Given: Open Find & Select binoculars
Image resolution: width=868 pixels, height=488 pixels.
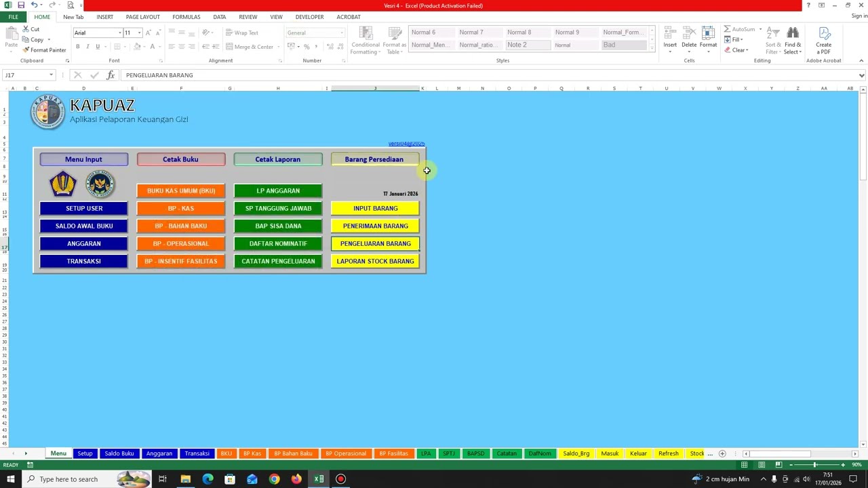Looking at the screenshot, I should 793,41.
